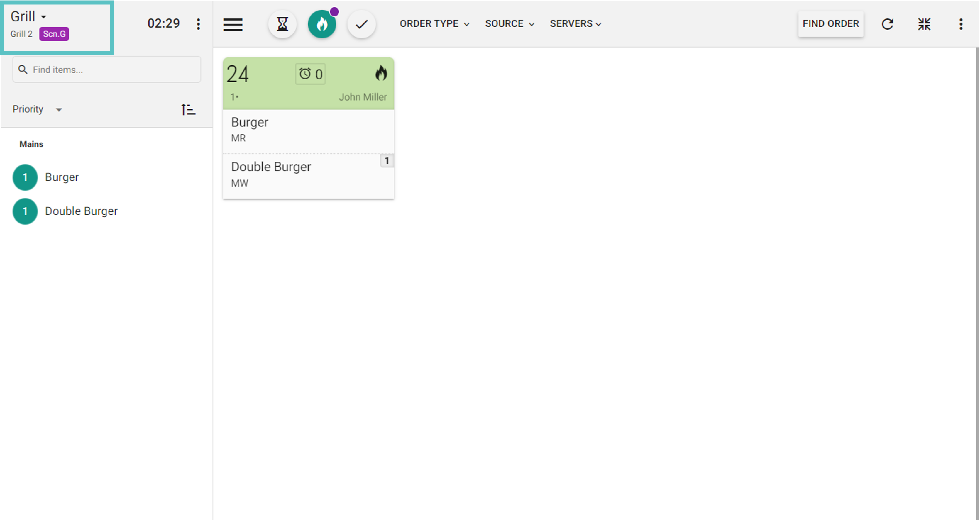Click the sort order icon beside Priority
This screenshot has height=520, width=980.
coord(188,110)
